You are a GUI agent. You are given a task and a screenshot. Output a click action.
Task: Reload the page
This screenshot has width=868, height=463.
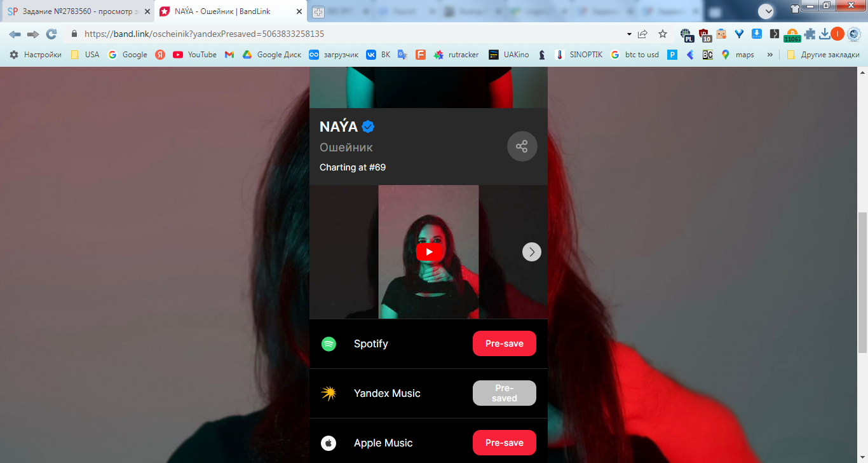pyautogui.click(x=51, y=34)
